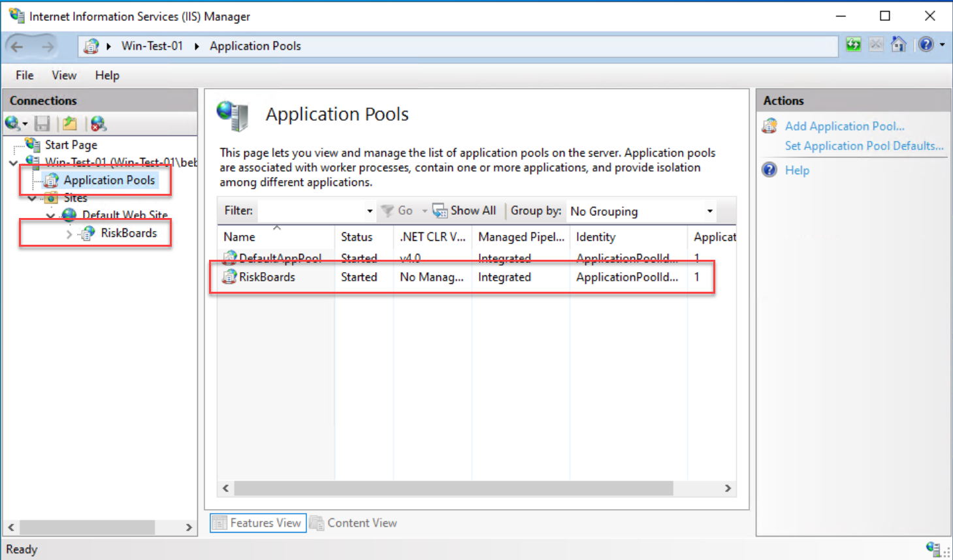
Task: Sort by the .NET CLR Version column header
Action: (432, 237)
